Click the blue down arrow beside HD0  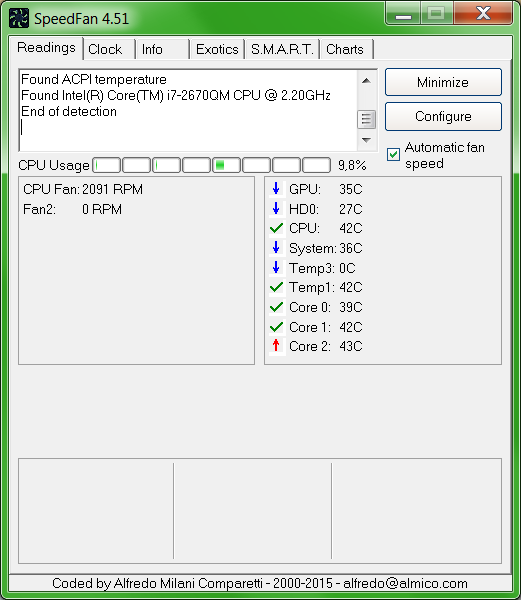click(276, 209)
